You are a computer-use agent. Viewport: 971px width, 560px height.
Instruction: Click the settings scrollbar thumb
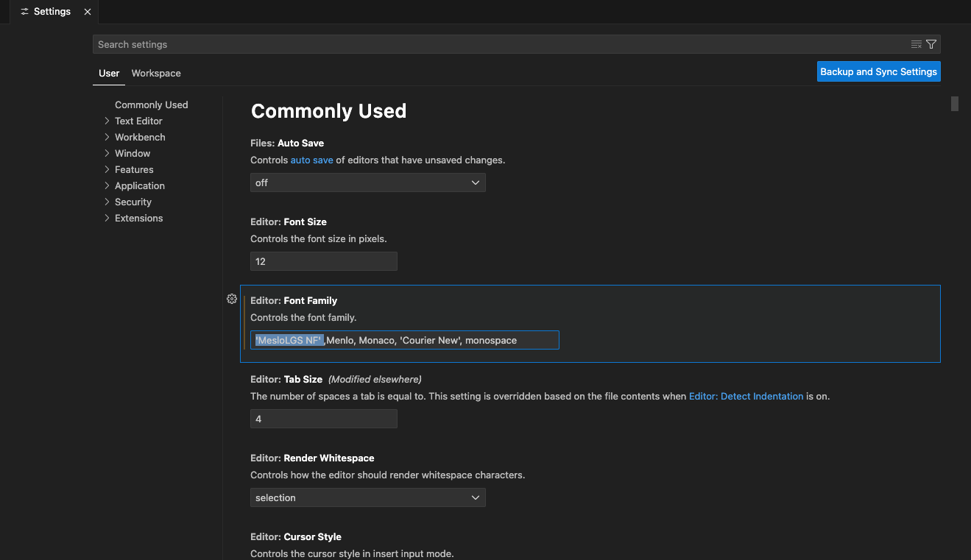tap(955, 104)
